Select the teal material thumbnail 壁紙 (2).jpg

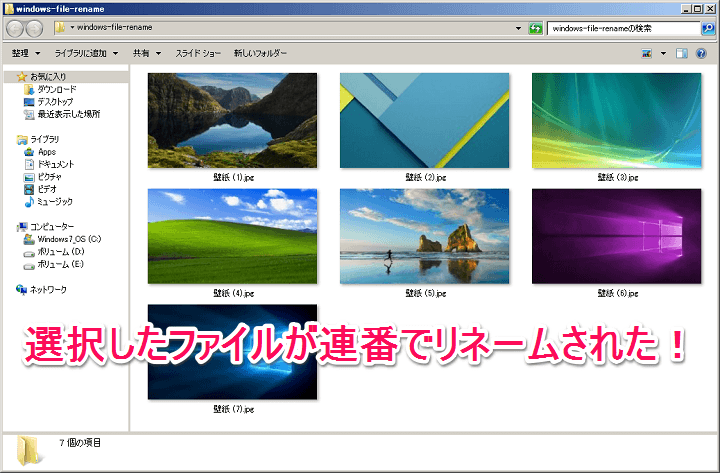coord(424,120)
